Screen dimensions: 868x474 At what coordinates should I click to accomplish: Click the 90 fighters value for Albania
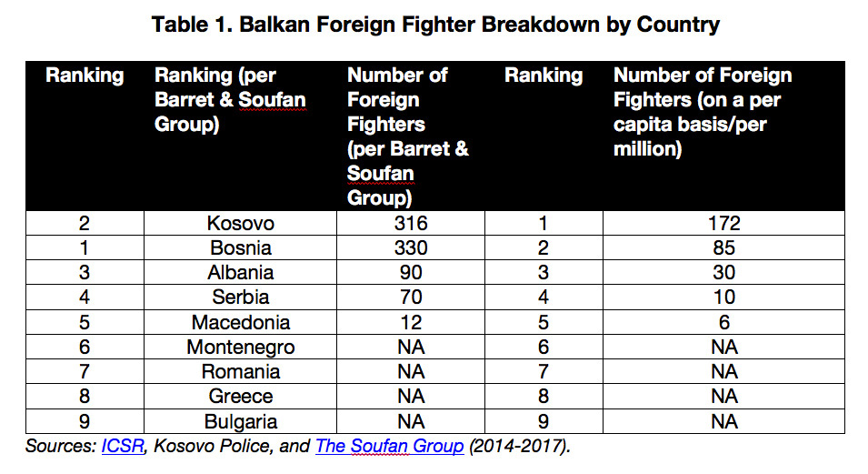[x=411, y=272]
